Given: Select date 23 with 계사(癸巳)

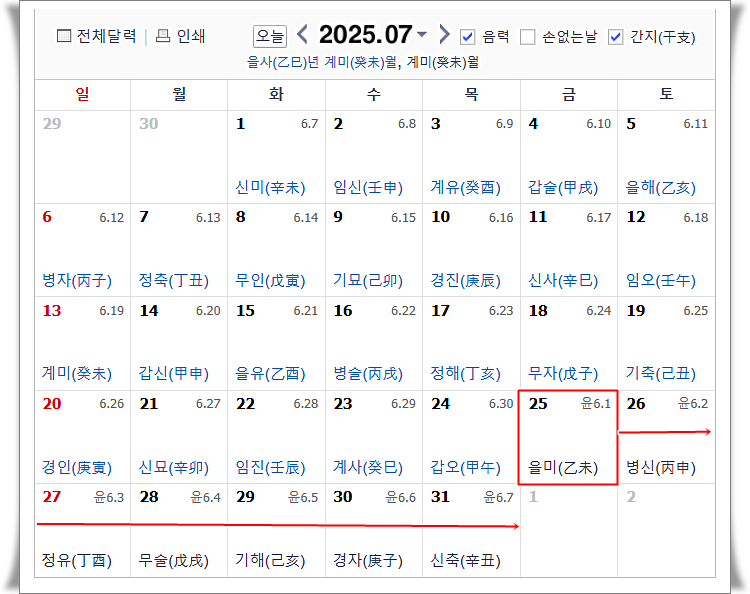Looking at the screenshot, I should point(374,437).
